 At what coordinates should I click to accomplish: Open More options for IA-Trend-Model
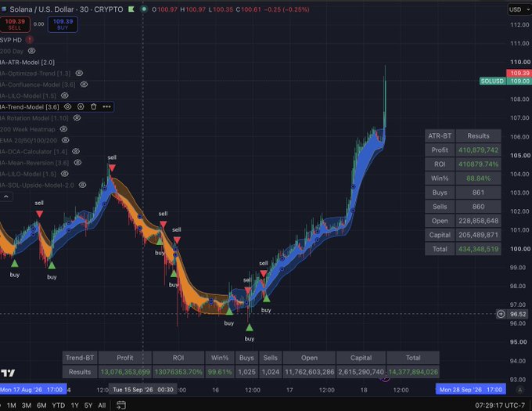106,106
